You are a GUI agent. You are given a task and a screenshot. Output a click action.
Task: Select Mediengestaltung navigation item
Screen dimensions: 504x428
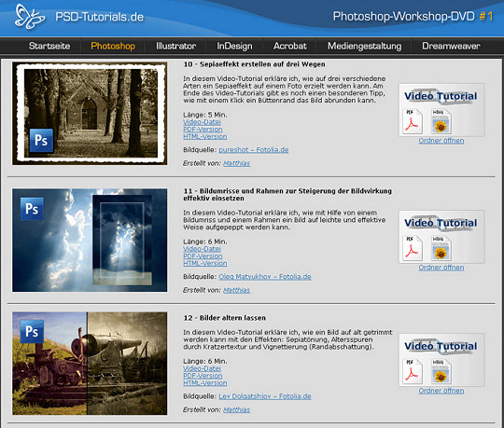[x=365, y=46]
